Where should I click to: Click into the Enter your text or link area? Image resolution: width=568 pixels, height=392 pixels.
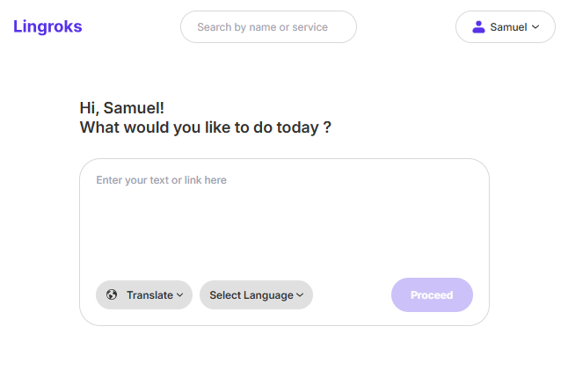click(284, 217)
